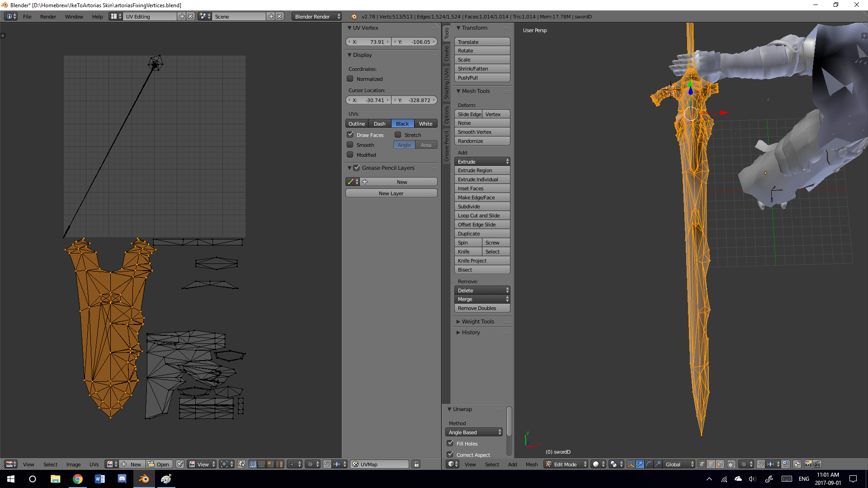
Task: Select edge select mode in 3D view
Action: pos(711,464)
